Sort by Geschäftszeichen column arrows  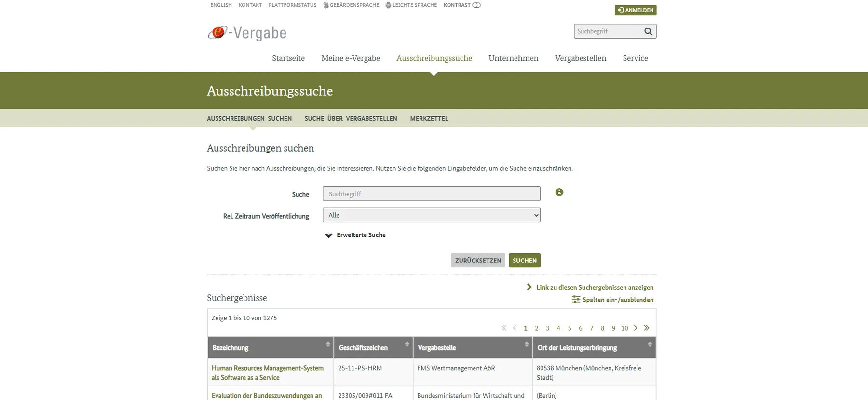(x=407, y=345)
